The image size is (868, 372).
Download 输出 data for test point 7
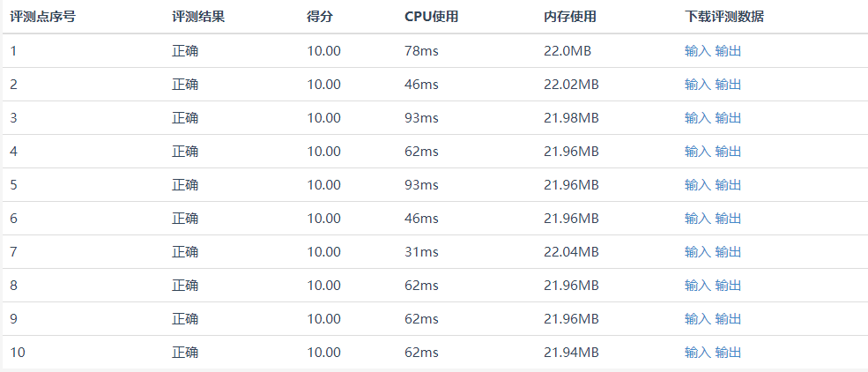click(x=728, y=252)
